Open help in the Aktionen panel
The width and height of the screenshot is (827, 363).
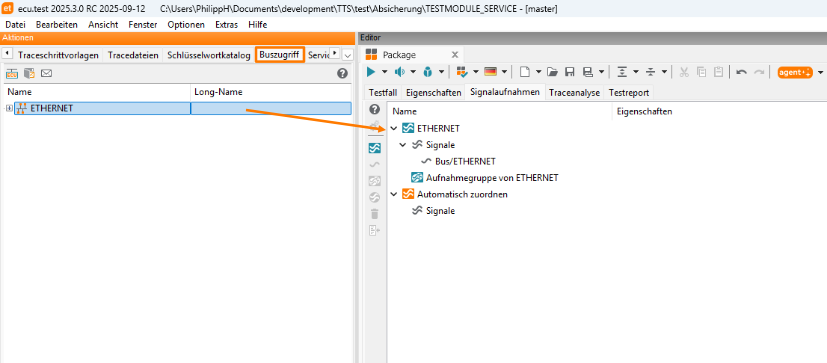pyautogui.click(x=342, y=74)
